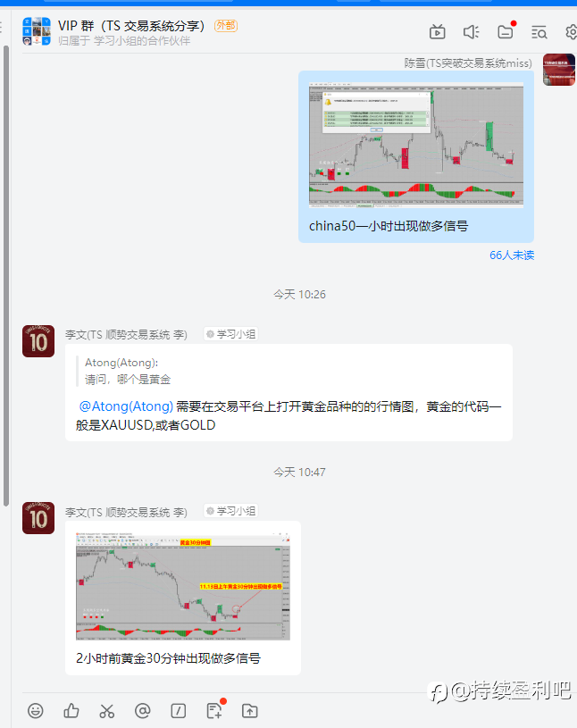
Task: Open group settings gear icon
Action: [572, 32]
